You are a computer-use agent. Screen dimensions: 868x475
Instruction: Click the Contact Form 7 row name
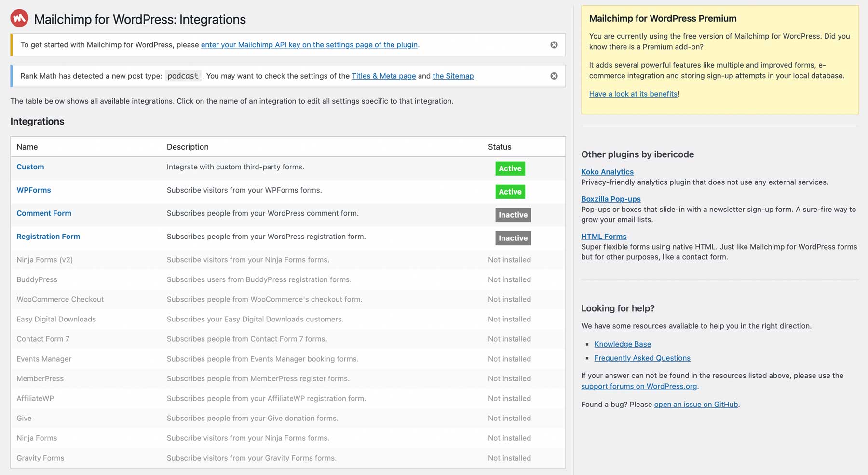click(x=43, y=339)
